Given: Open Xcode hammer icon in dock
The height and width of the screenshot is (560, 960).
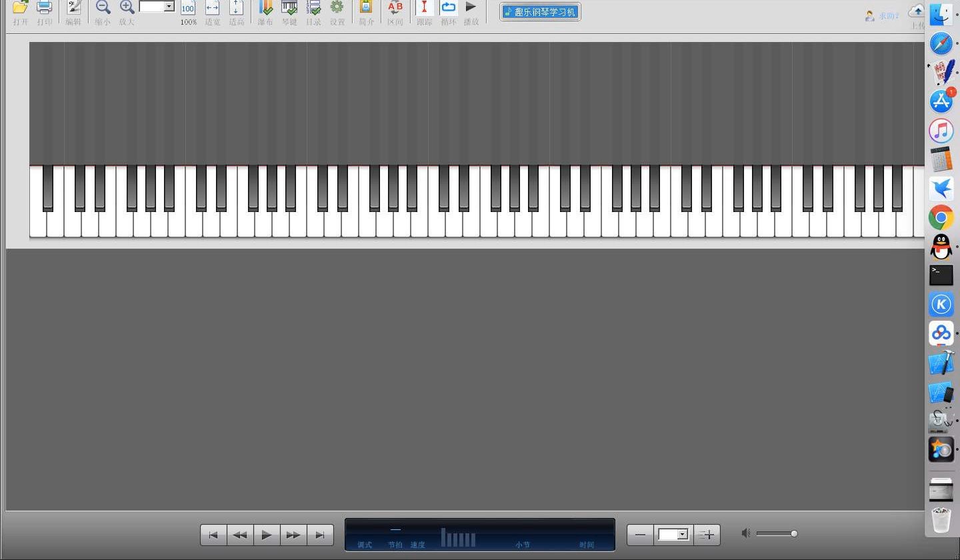Looking at the screenshot, I should [941, 363].
